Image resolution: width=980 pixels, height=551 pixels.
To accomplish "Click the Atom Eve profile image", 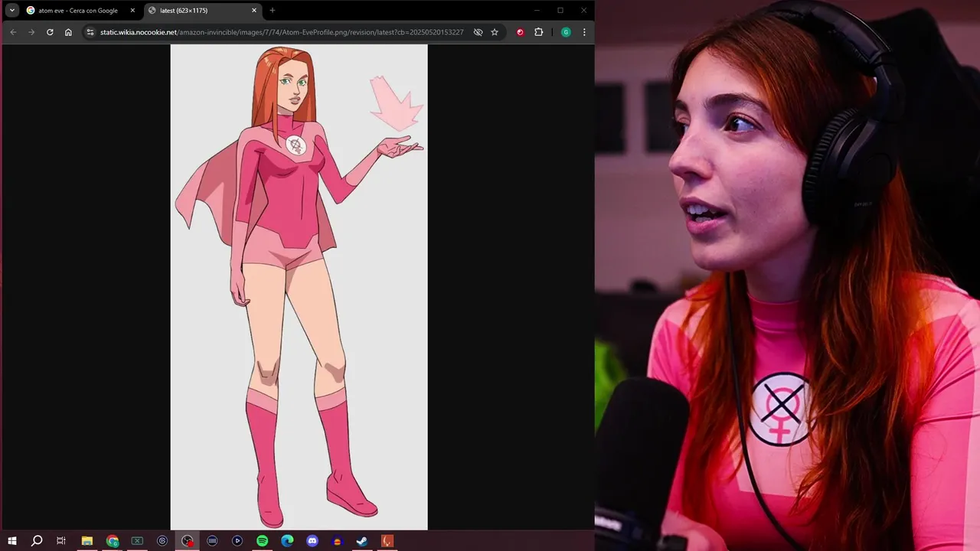I will [x=299, y=287].
